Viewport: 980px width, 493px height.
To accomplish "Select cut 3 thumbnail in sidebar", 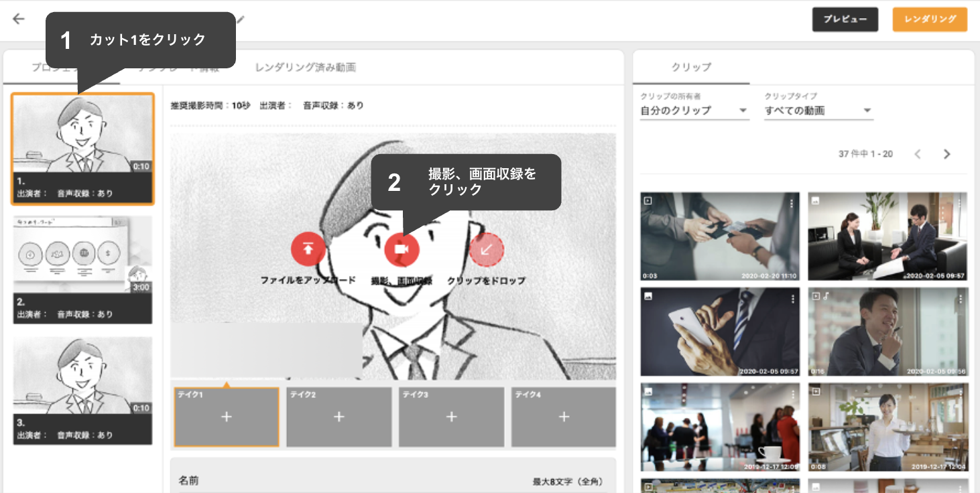I will (x=82, y=390).
